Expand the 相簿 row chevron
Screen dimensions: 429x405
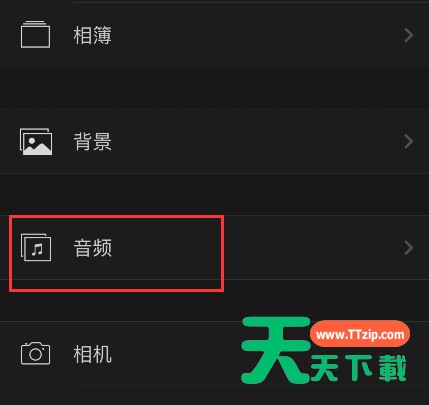coord(408,35)
